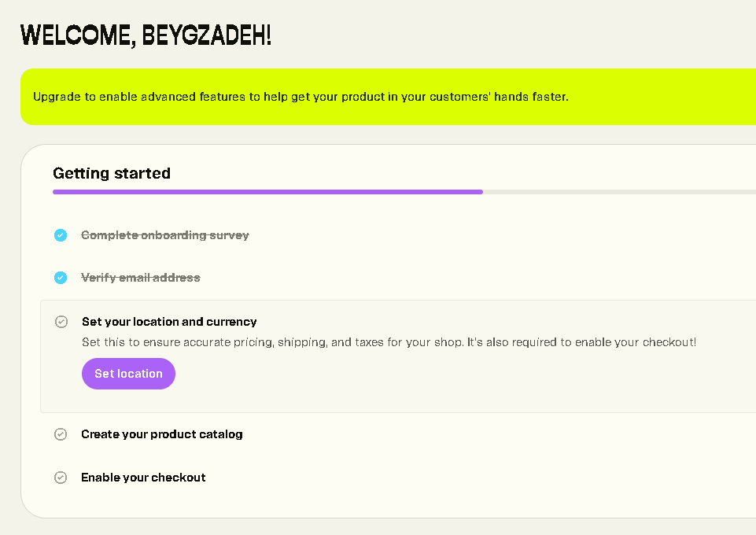Toggle the Enable your checkout check circle
The image size is (756, 535).
(x=61, y=478)
